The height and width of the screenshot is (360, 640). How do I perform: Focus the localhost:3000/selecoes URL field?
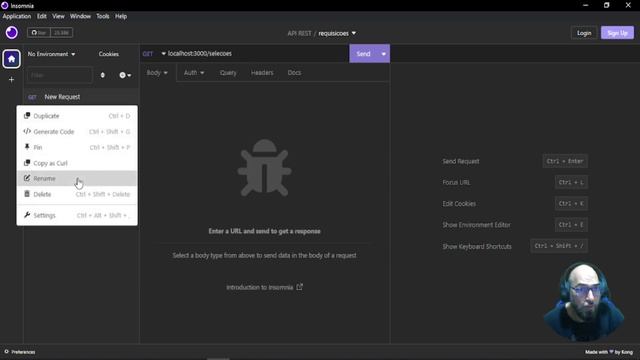pyautogui.click(x=257, y=53)
